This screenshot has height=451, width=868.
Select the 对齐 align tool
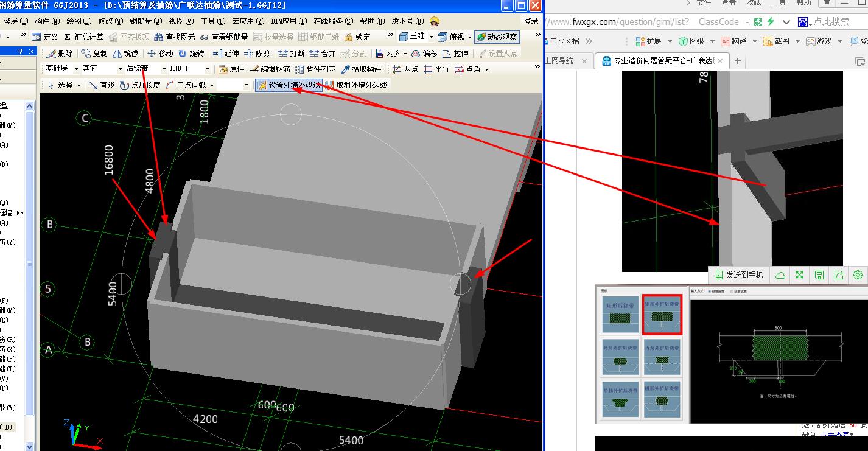point(388,54)
